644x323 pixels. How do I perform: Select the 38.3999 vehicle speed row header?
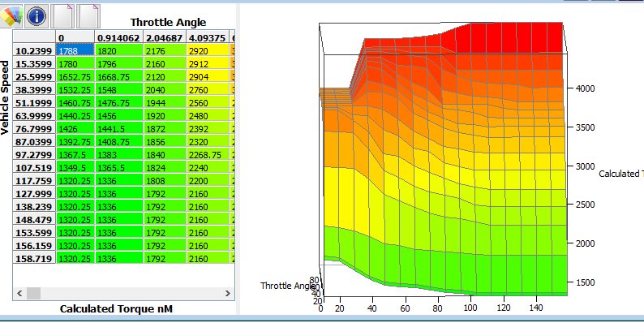34,90
